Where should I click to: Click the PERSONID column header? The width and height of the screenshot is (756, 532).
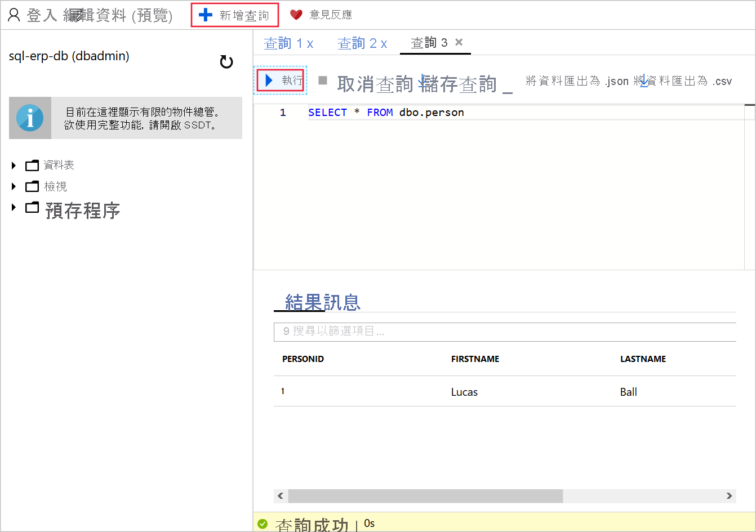pyautogui.click(x=303, y=359)
